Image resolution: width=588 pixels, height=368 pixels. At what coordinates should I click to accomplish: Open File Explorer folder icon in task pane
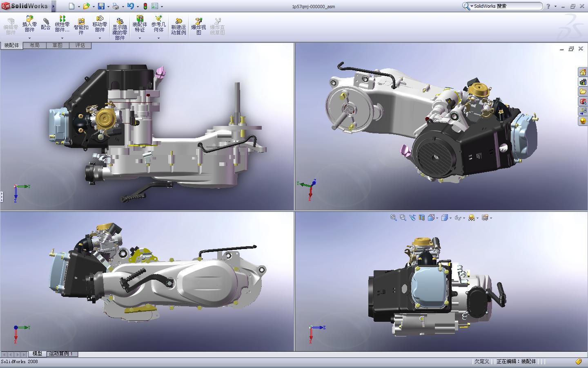click(583, 92)
